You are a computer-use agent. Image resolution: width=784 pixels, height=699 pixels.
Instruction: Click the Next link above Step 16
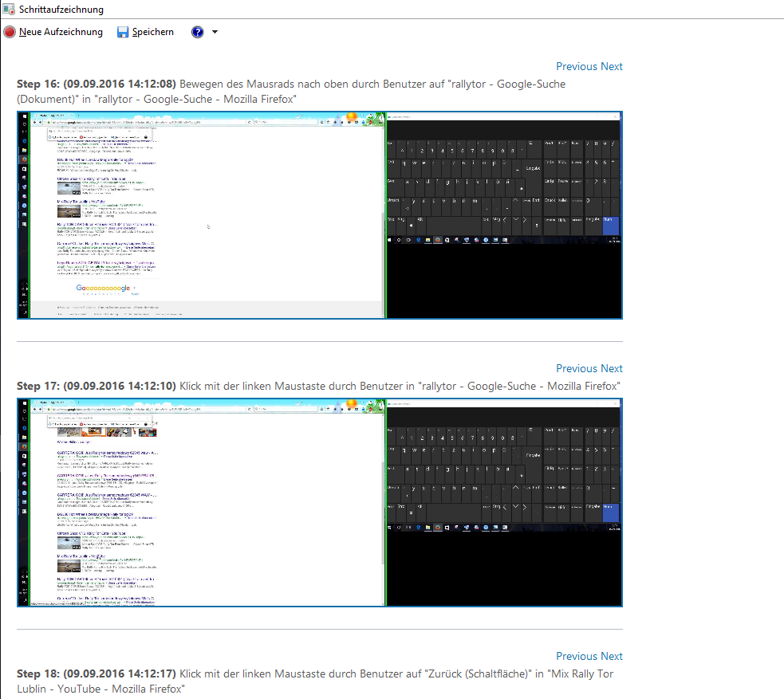click(x=612, y=66)
